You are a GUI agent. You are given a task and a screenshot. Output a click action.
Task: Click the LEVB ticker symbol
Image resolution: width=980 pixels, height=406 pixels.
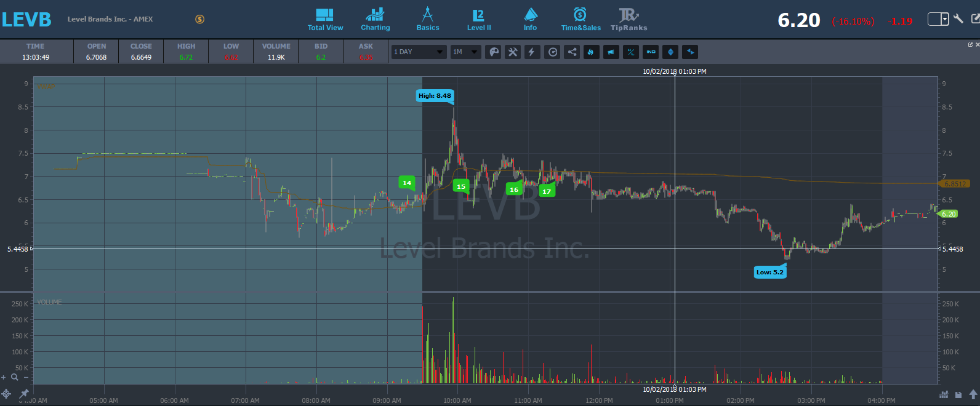point(26,20)
